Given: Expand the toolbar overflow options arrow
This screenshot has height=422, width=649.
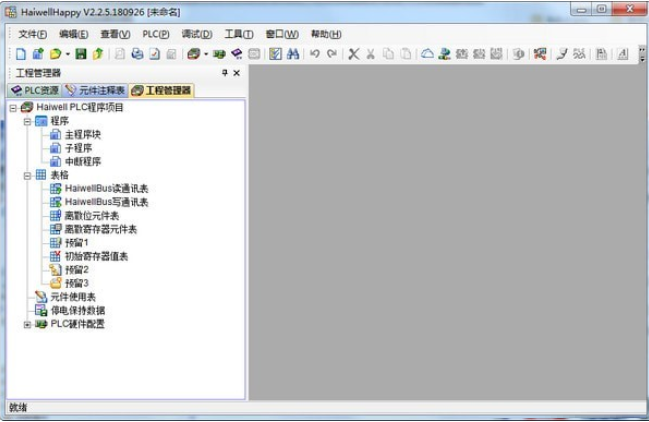Looking at the screenshot, I should pos(642,55).
